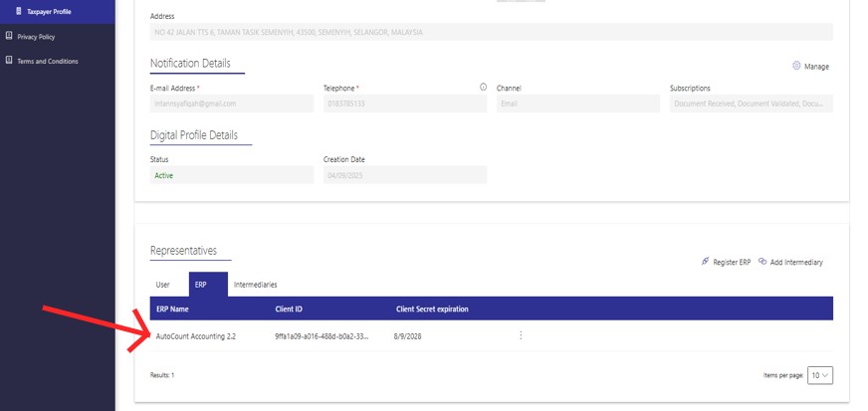Viewport: 868px width, 411px height.
Task: Open the AutoCount row three-dot menu
Action: pos(521,335)
